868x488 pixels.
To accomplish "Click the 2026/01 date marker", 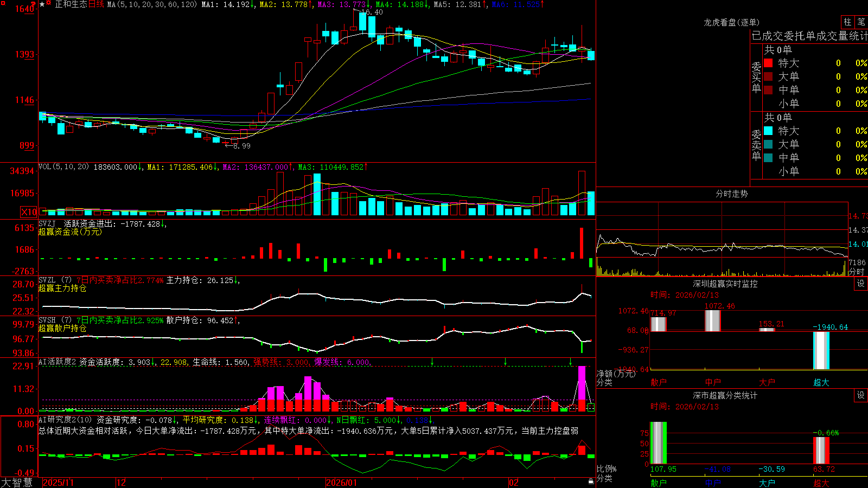I will [342, 483].
